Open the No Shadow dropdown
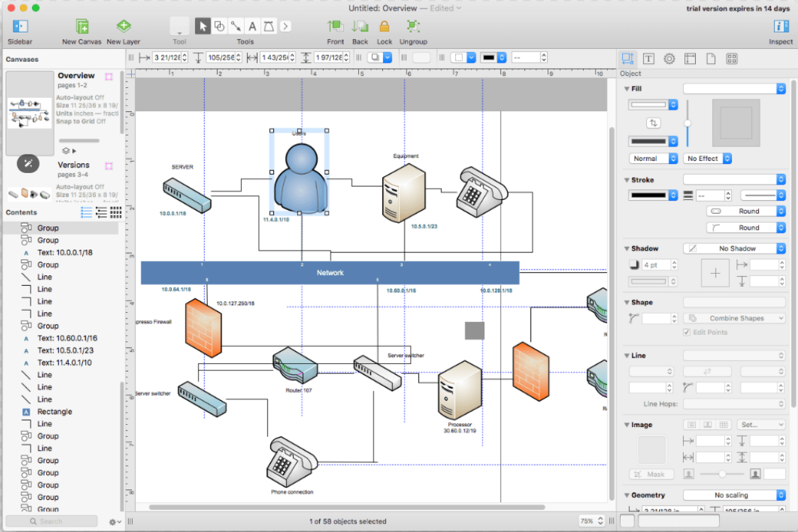The image size is (798, 532). coord(734,248)
